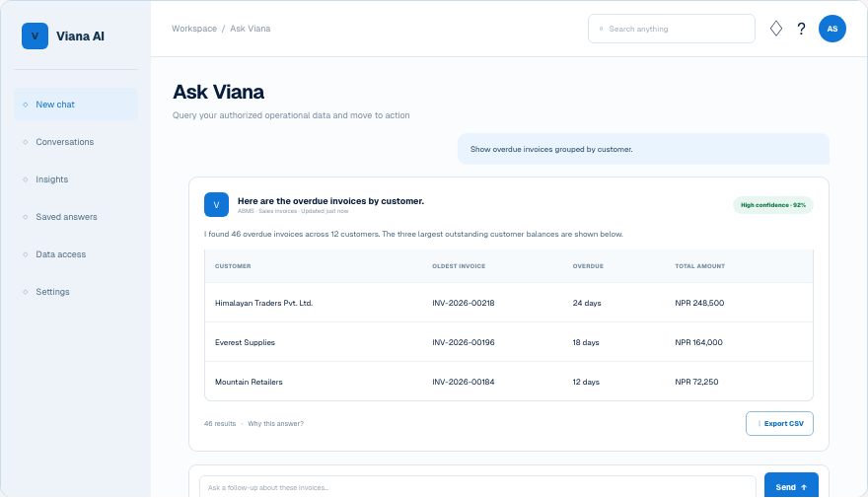
Task: Click the Export CSV button
Action: pyautogui.click(x=779, y=423)
